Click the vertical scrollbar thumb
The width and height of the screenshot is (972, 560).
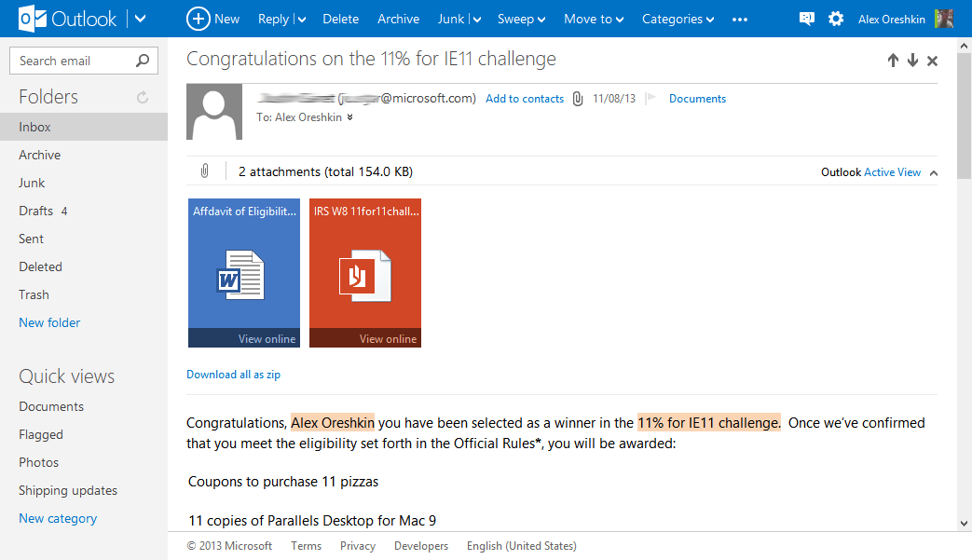pyautogui.click(x=964, y=116)
